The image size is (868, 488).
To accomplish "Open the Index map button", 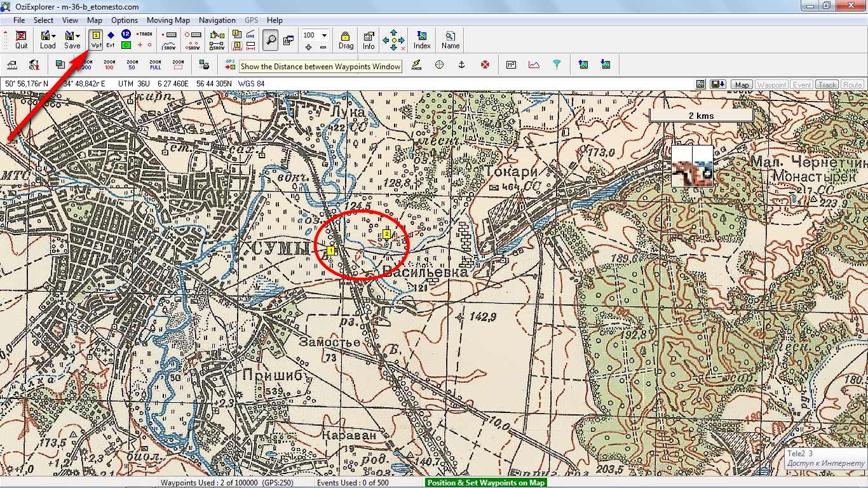I will point(422,39).
